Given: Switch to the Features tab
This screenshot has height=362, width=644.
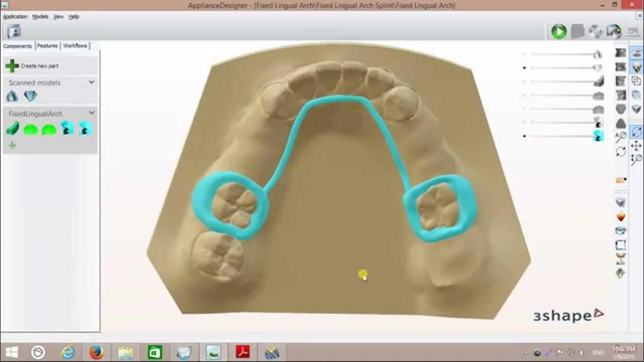Looking at the screenshot, I should (47, 46).
